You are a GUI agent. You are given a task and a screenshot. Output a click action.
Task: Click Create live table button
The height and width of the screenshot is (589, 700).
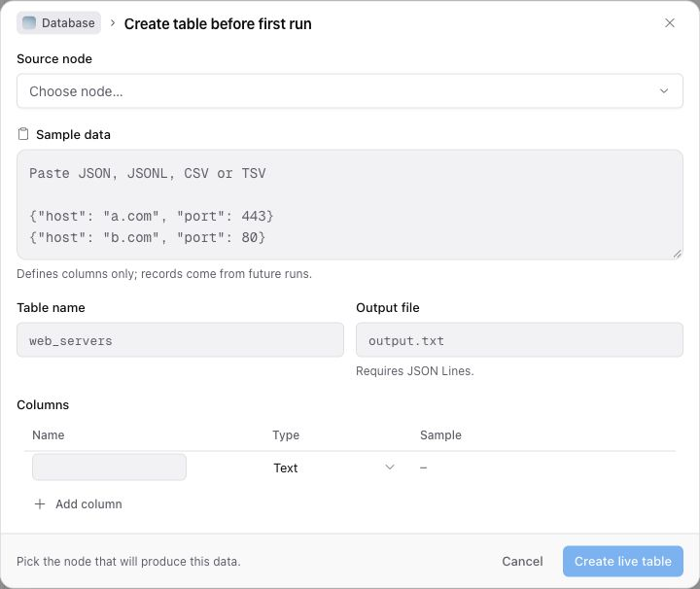tap(623, 561)
